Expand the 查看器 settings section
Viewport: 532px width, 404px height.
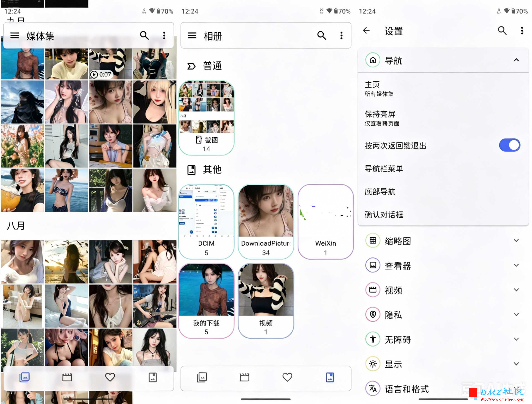click(516, 265)
